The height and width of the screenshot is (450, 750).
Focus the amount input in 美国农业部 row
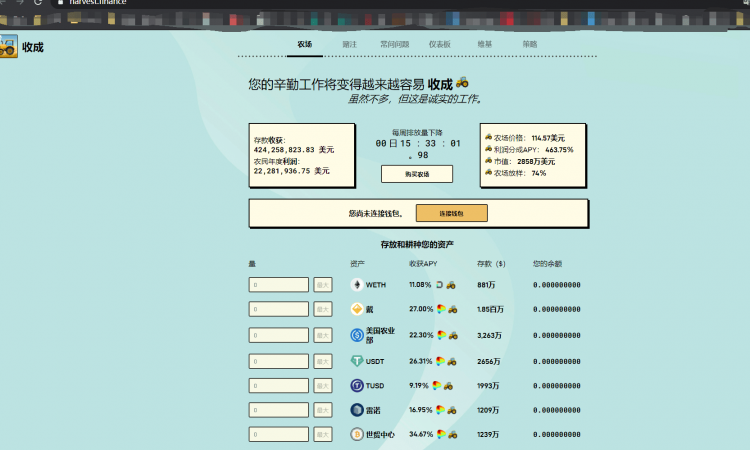click(279, 335)
